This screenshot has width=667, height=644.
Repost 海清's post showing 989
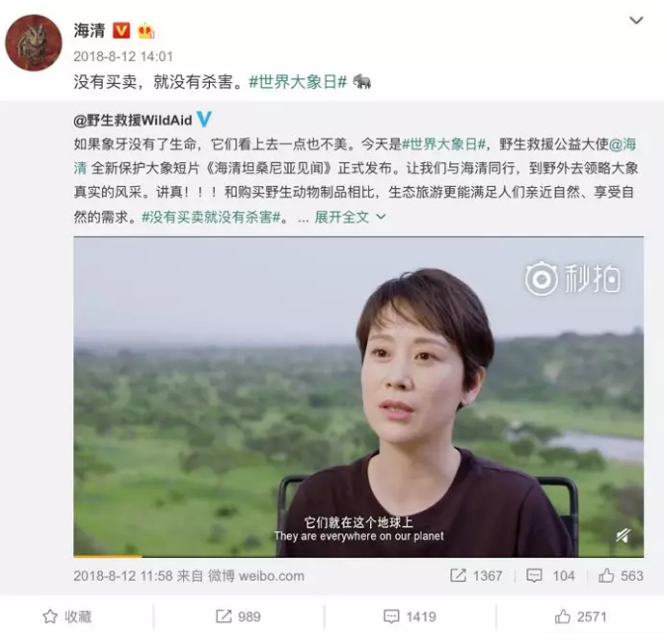tap(238, 616)
